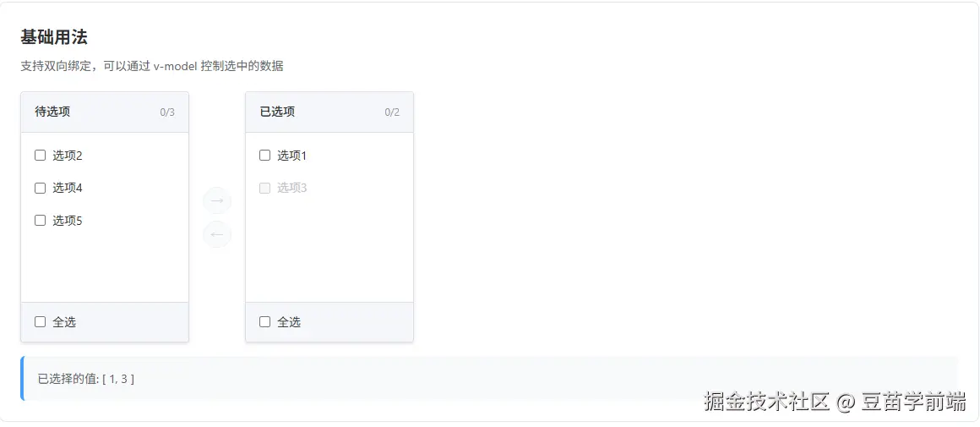Screen dimensions: 980x427
Task: Click the grayed-out 选项3 label text
Action: (292, 188)
